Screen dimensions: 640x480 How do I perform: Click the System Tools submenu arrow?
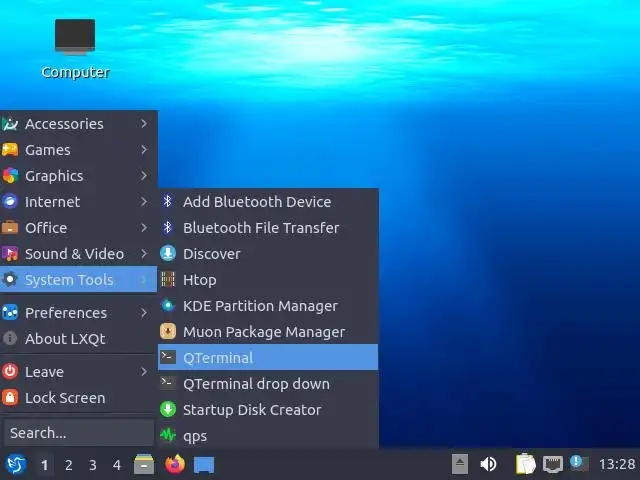[x=144, y=280]
